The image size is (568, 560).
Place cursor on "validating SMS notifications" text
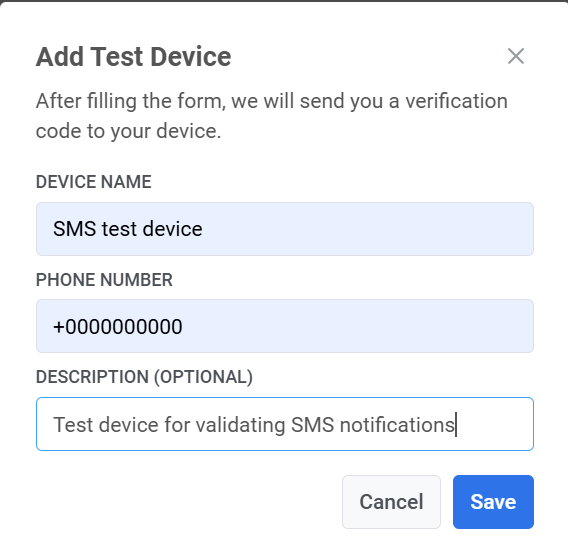point(325,425)
